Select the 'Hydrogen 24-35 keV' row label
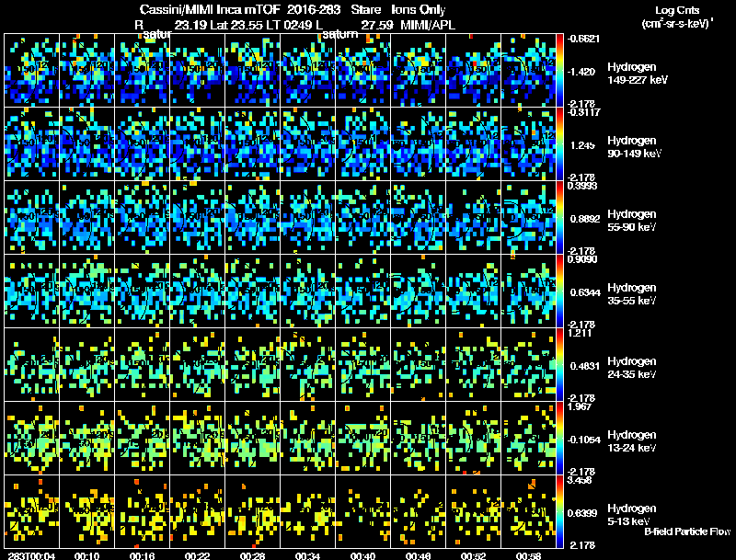Screen dimensions: 736x560 click(x=632, y=368)
